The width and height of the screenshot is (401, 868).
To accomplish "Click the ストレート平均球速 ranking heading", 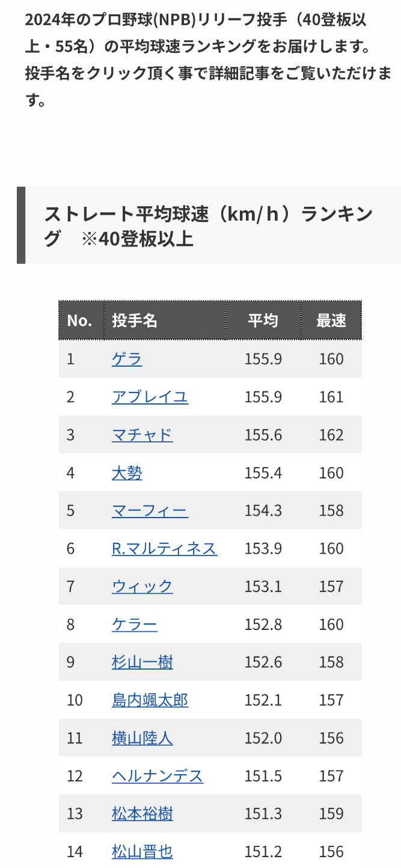I will [209, 226].
